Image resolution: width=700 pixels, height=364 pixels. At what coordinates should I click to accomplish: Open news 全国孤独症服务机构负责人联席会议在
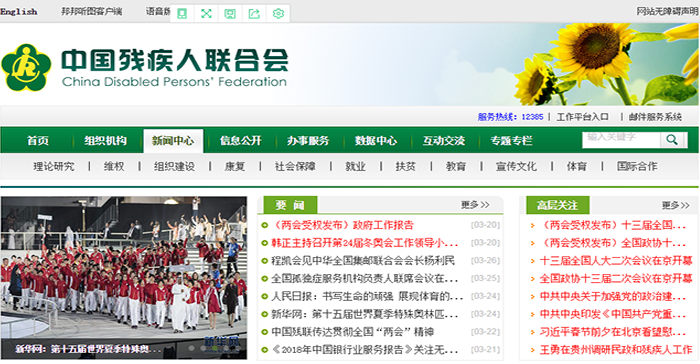(365, 278)
